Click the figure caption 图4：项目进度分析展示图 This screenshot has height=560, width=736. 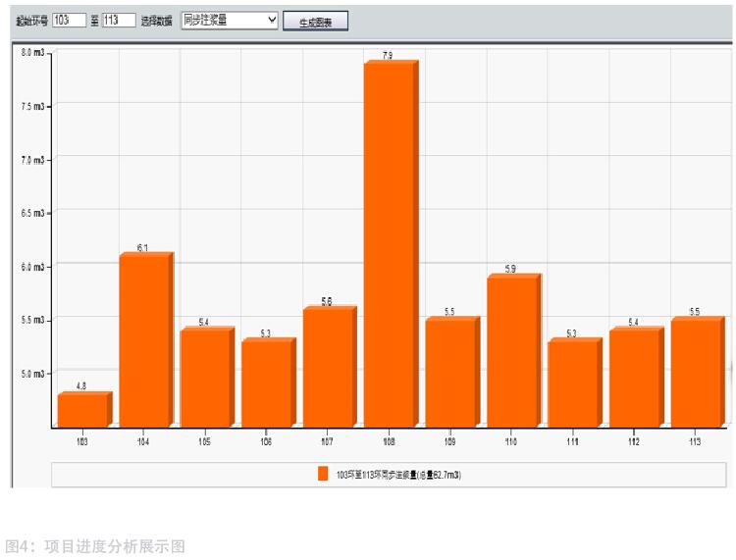pos(95,547)
